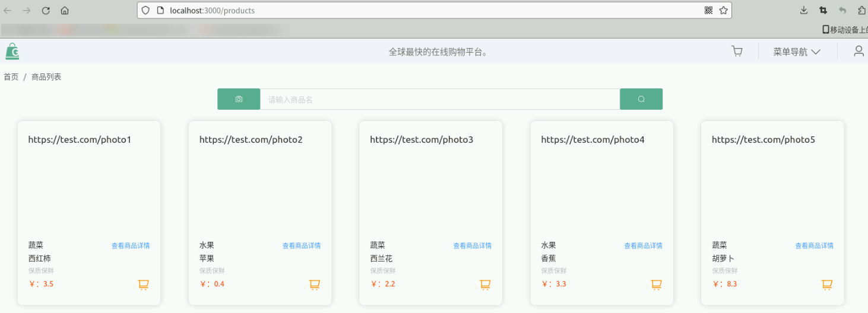This screenshot has width=868, height=313.
Task: Click the green shopping bag logo
Action: point(12,52)
